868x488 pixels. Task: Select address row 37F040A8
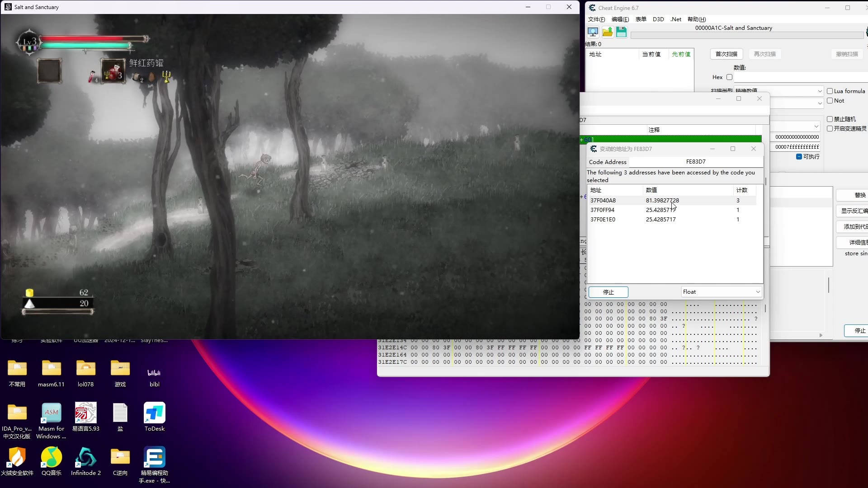coord(603,201)
